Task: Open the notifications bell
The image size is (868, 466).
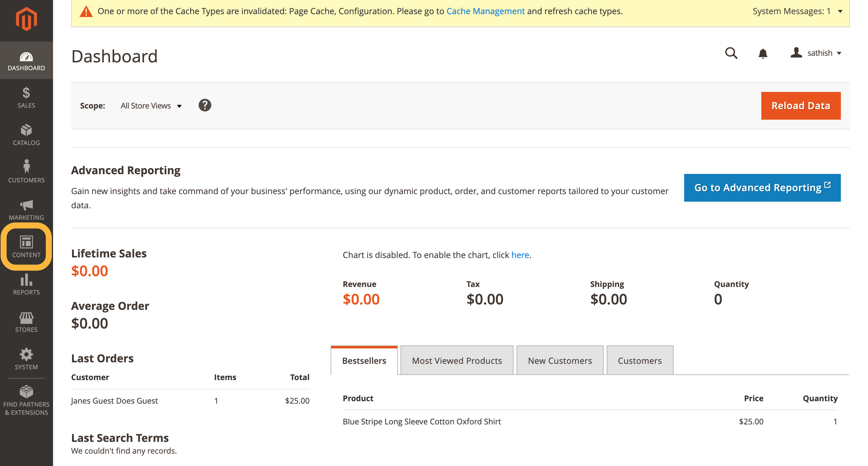Action: click(763, 53)
